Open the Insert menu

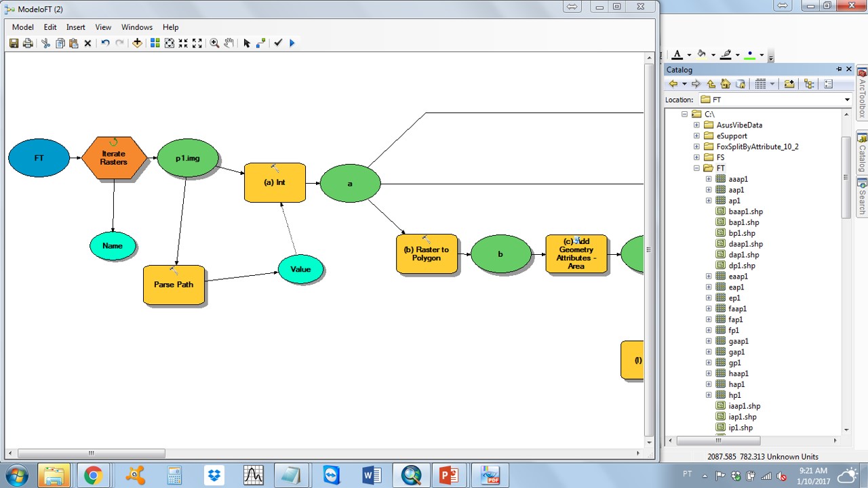(75, 27)
